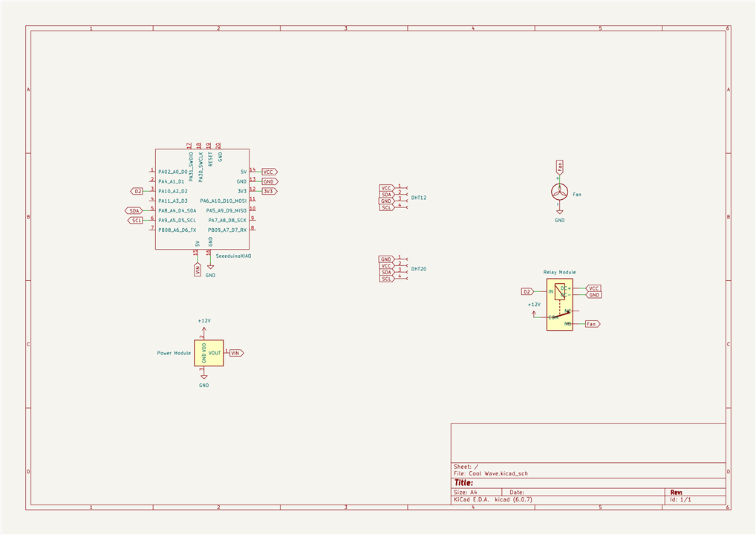The height and width of the screenshot is (535, 756).
Task: Click GND power symbol below the Fan motor
Action: click(x=559, y=212)
